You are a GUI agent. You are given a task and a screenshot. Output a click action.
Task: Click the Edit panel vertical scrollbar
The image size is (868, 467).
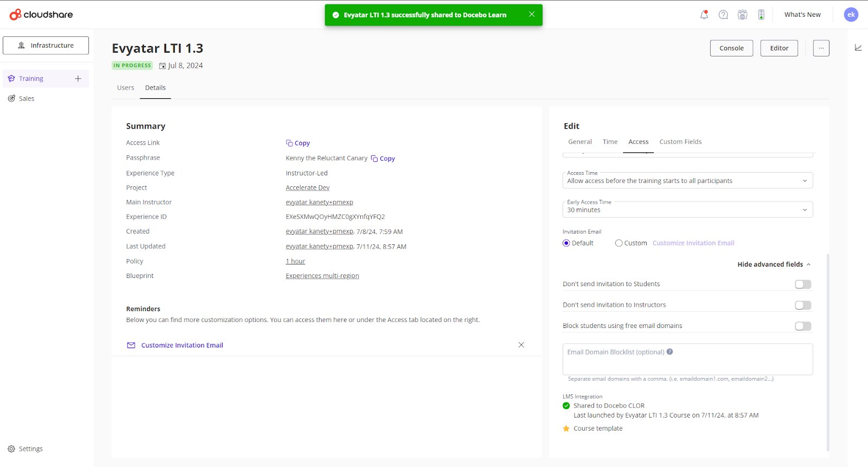(x=828, y=352)
